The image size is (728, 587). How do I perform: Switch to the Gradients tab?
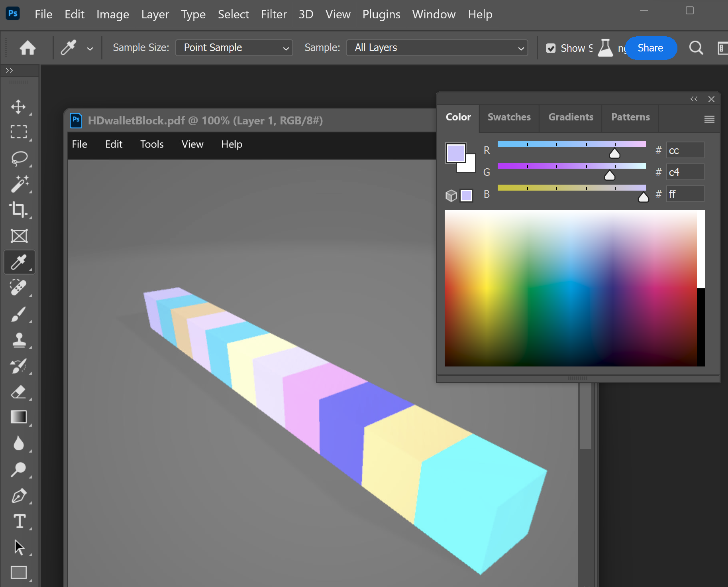click(571, 117)
